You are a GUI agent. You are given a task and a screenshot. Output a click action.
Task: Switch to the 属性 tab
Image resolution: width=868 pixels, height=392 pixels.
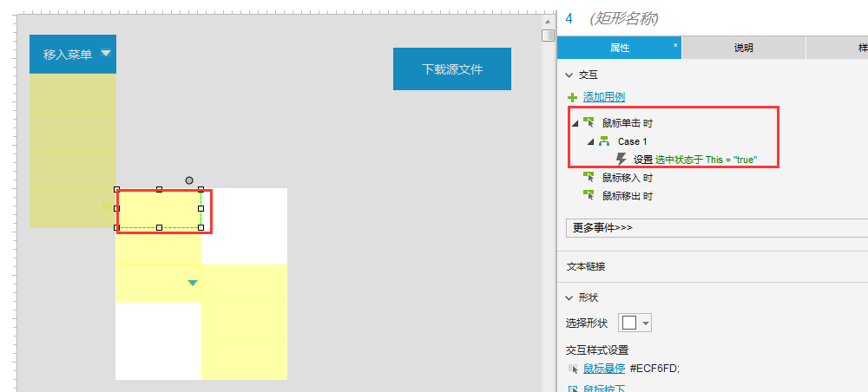(x=619, y=48)
